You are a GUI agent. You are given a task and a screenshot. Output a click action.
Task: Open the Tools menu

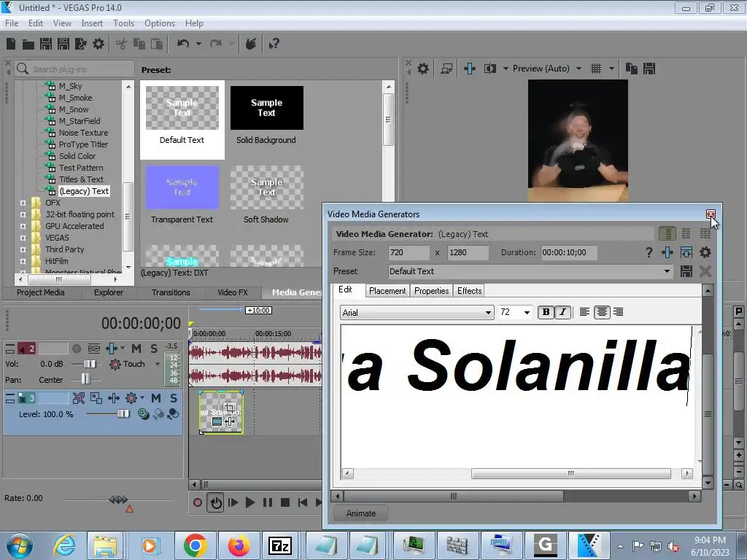pos(123,23)
